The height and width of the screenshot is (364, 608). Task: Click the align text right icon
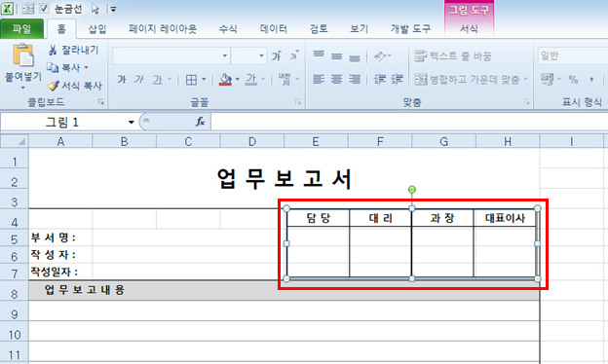(x=355, y=80)
